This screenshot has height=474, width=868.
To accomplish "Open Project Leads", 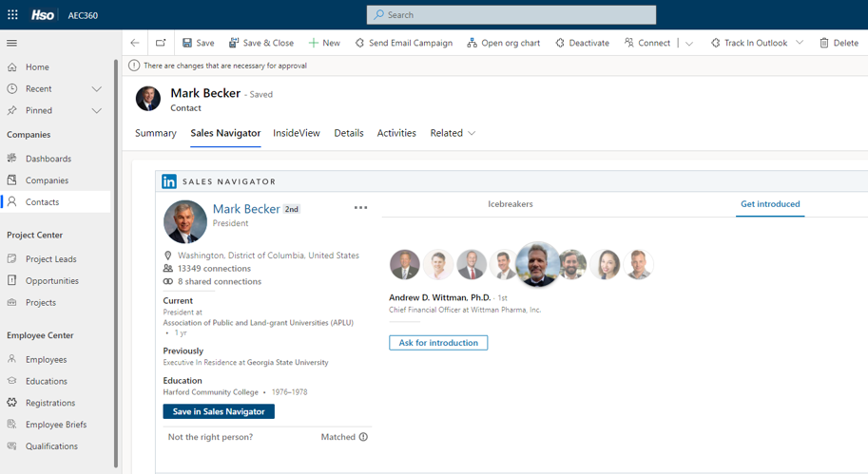I will click(x=51, y=258).
